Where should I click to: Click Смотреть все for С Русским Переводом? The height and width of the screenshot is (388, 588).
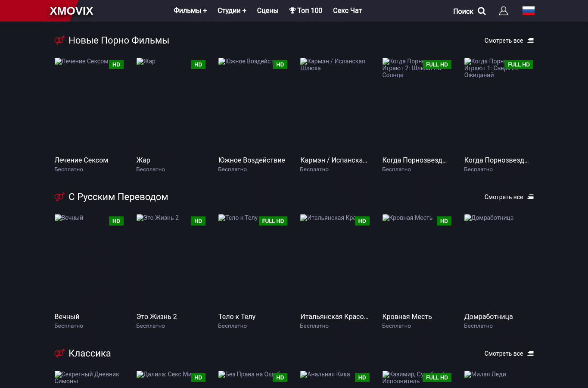pos(504,197)
